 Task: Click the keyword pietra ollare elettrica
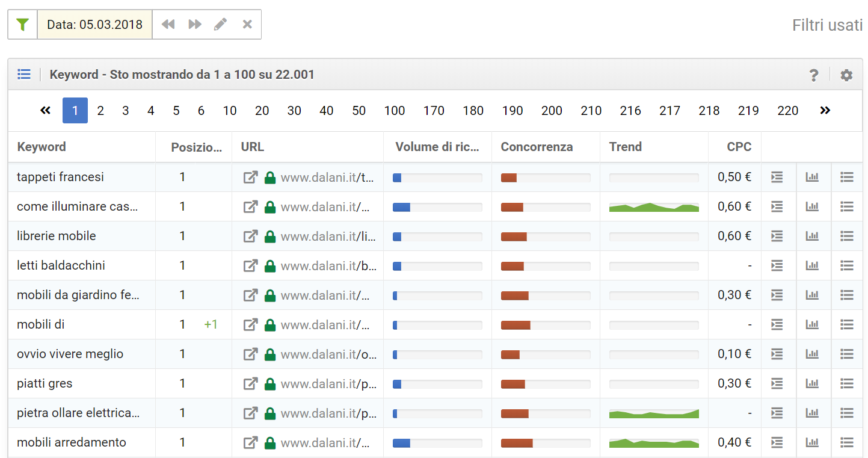coord(78,413)
